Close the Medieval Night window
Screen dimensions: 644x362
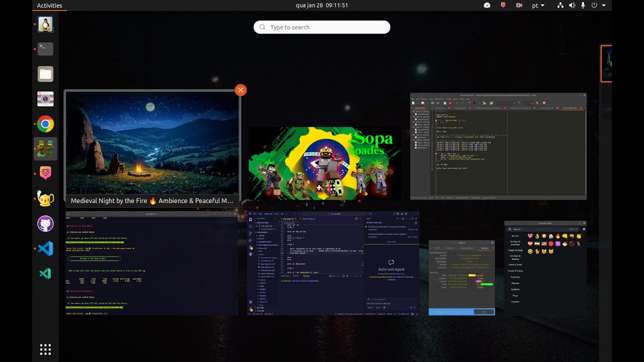(x=240, y=90)
